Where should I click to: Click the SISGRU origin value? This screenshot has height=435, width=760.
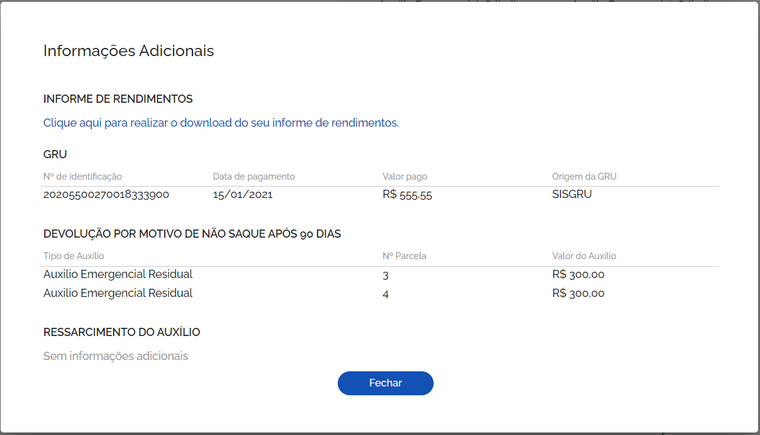click(x=572, y=194)
